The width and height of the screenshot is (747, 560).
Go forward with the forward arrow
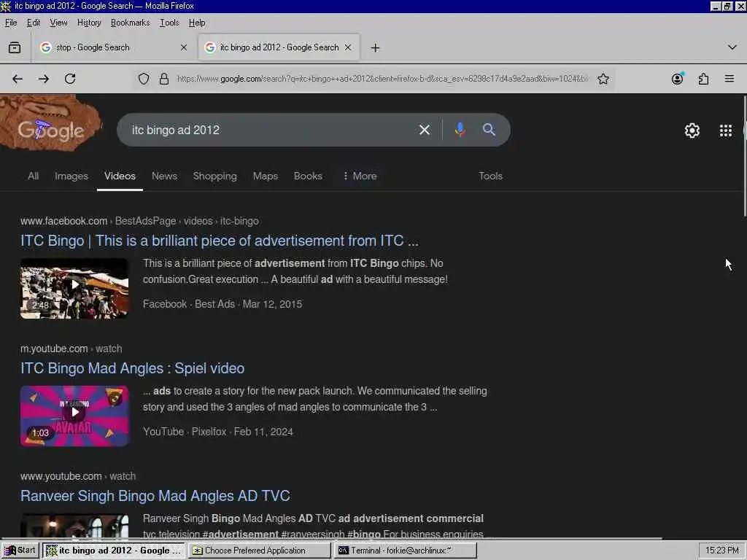tap(44, 79)
